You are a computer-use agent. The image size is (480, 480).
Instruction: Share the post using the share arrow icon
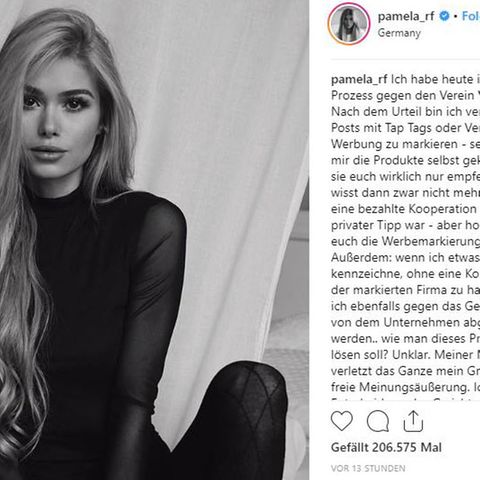pyautogui.click(x=413, y=421)
